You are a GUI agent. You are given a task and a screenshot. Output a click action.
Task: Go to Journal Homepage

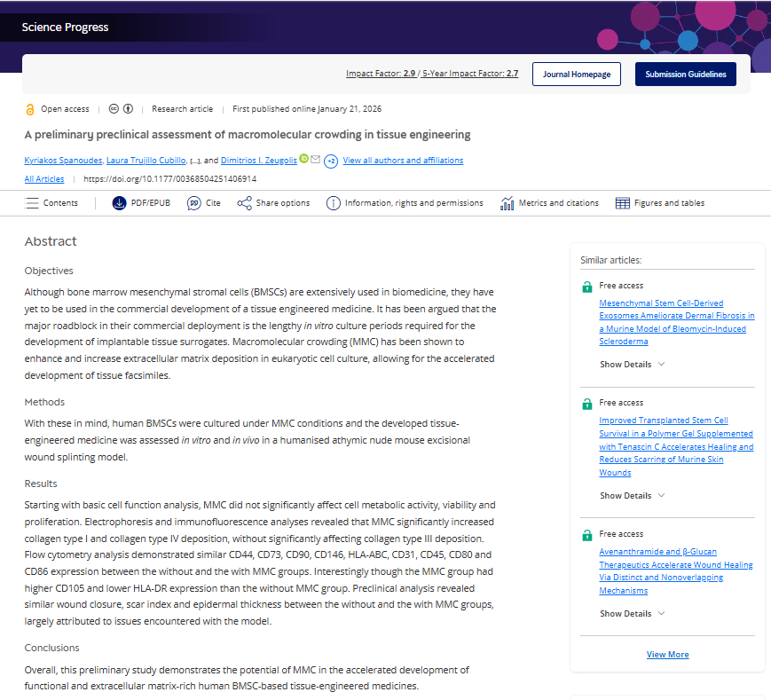tap(576, 75)
